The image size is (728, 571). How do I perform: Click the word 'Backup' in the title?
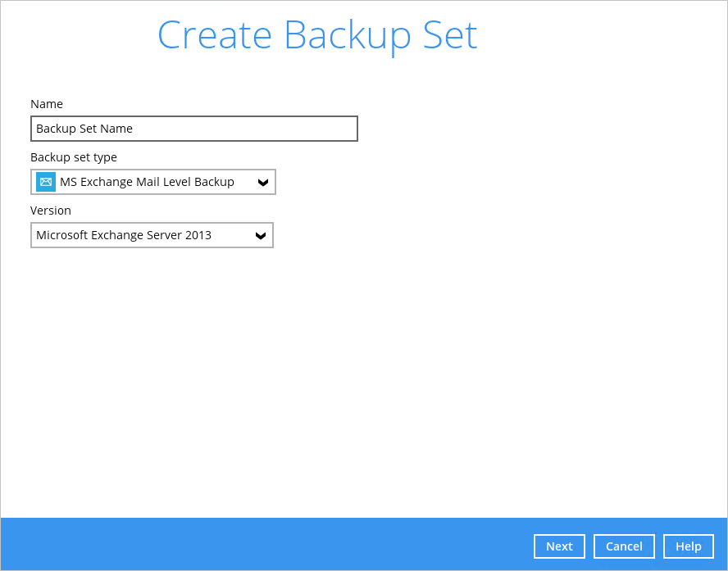348,36
